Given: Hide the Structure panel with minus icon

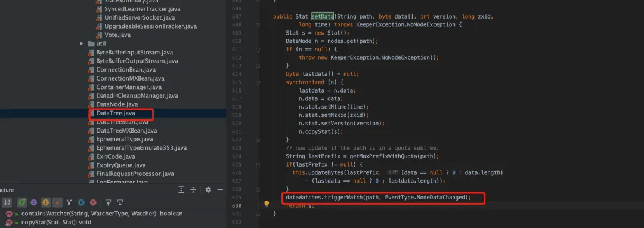Looking at the screenshot, I should coord(220,190).
